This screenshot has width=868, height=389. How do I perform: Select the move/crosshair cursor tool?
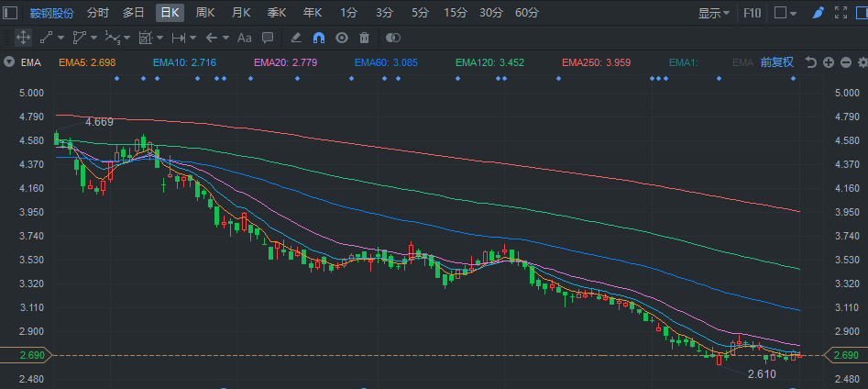coord(23,38)
